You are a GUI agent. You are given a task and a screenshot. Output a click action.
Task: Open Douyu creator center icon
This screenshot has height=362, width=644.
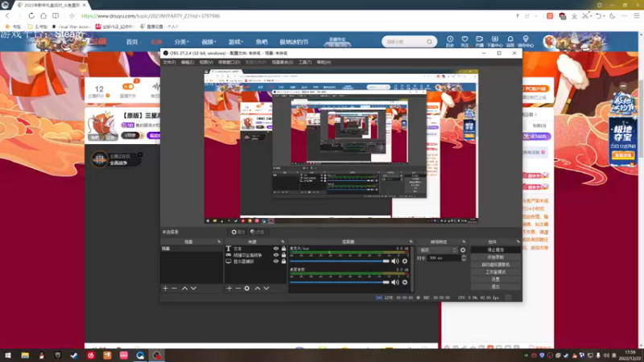pyautogui.click(x=526, y=41)
